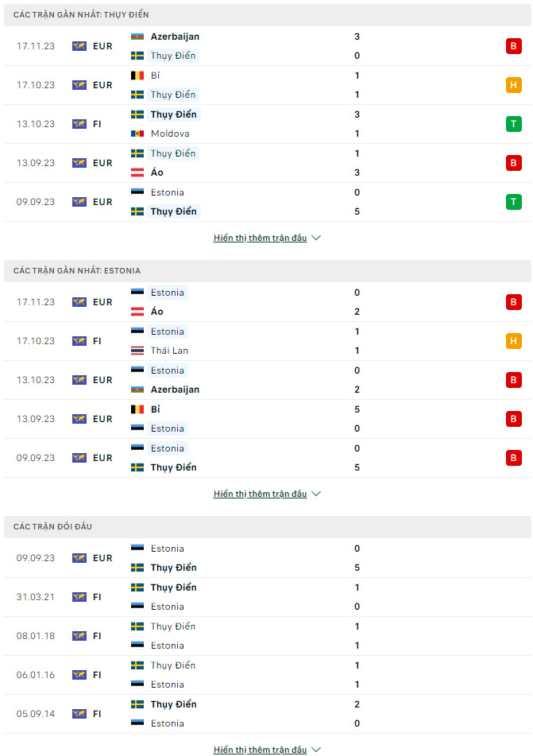Click the red B badge for Azerbaijan vs Thụy Điển
The height and width of the screenshot is (756, 533).
coord(513,46)
